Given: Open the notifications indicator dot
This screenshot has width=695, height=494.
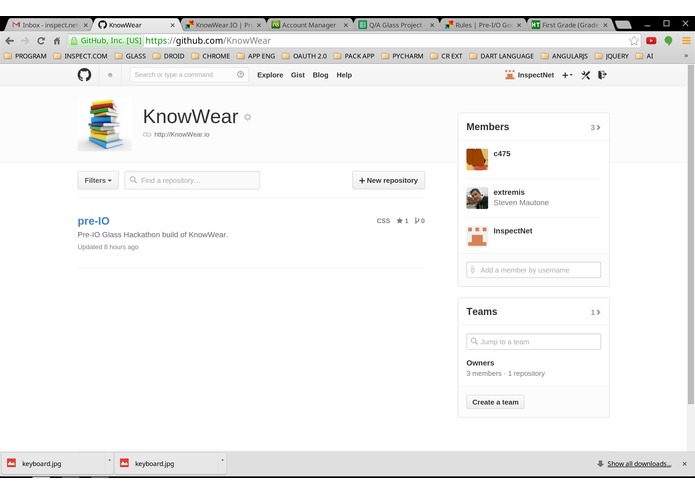Looking at the screenshot, I should [110, 75].
